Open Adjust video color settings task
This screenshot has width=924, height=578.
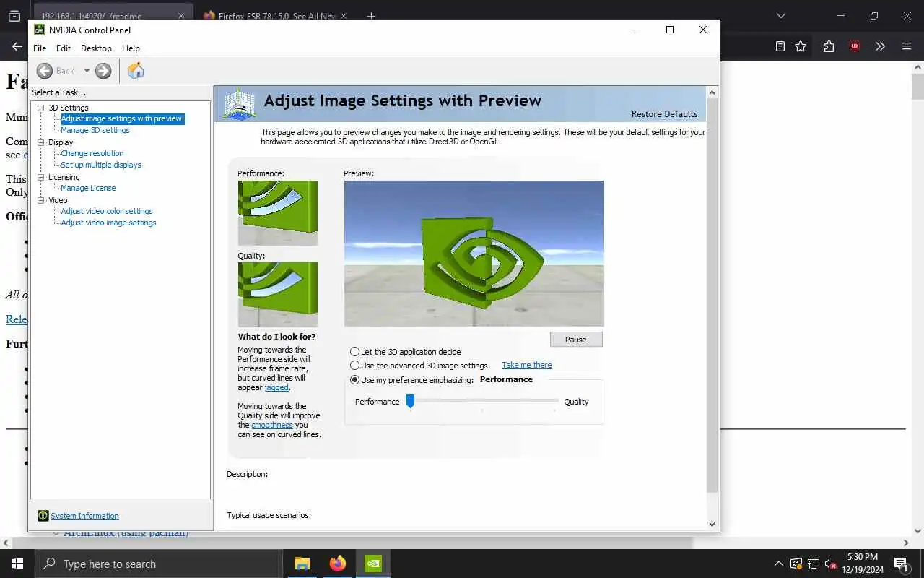[107, 211]
